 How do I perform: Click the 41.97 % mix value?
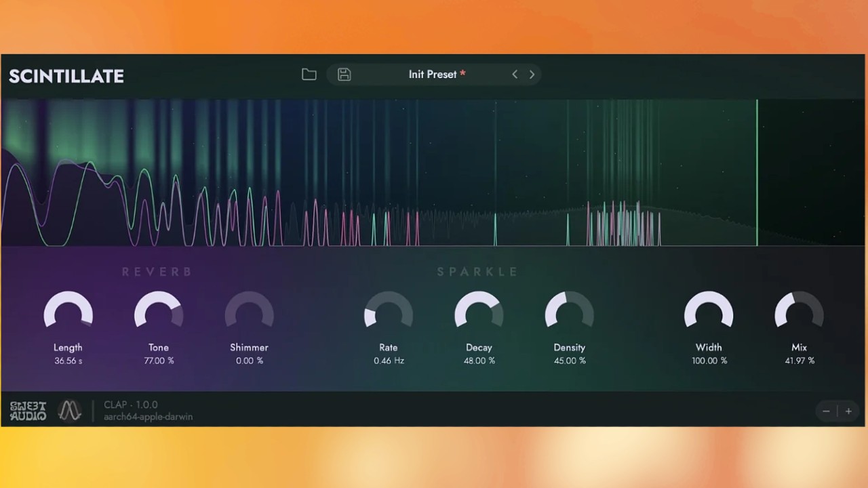[800, 361]
